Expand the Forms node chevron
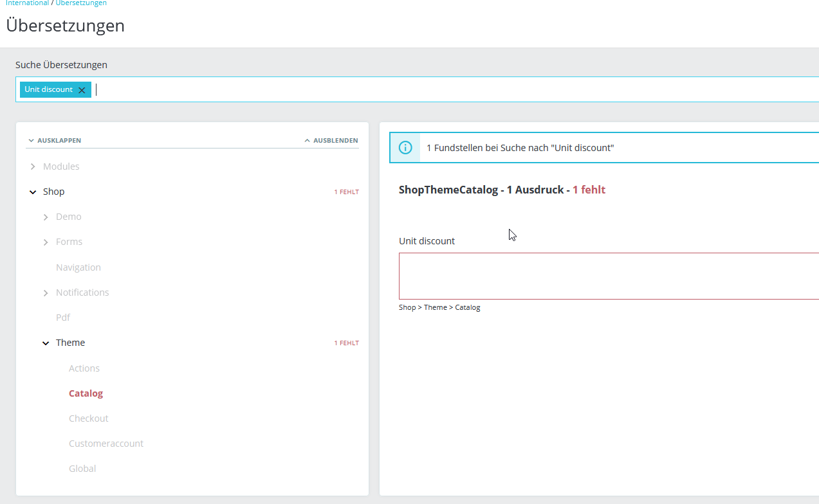 pos(46,242)
